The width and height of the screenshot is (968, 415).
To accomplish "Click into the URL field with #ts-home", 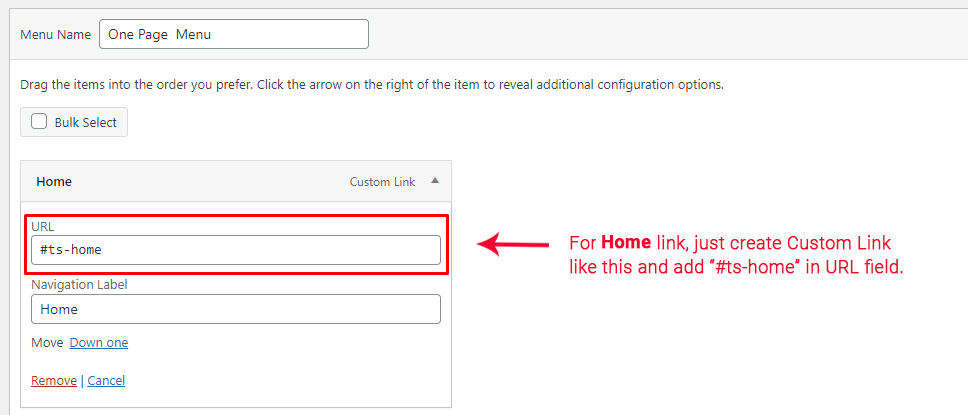I will pyautogui.click(x=235, y=250).
